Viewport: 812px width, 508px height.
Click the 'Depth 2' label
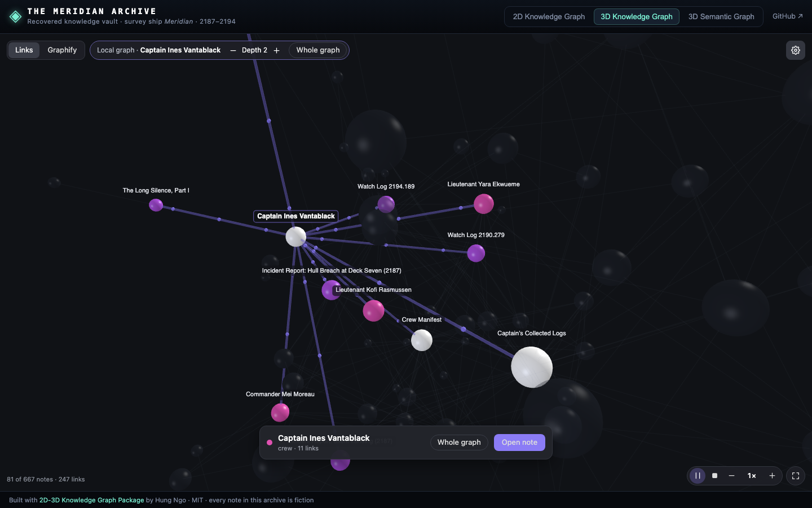tap(254, 50)
